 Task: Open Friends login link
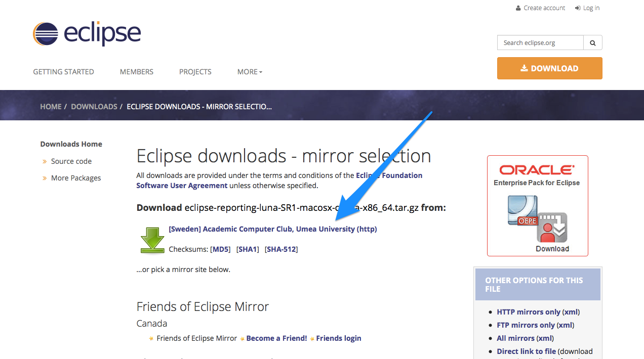coord(339,338)
